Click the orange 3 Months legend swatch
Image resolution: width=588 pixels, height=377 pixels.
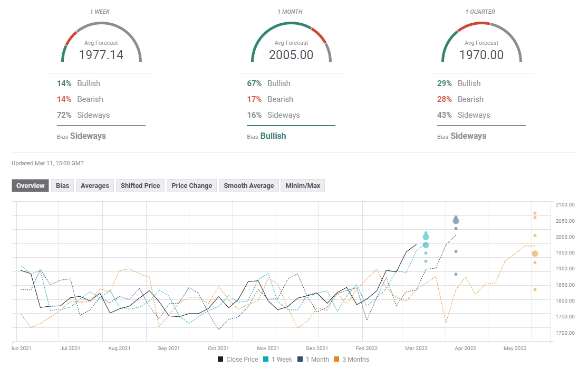coord(338,360)
